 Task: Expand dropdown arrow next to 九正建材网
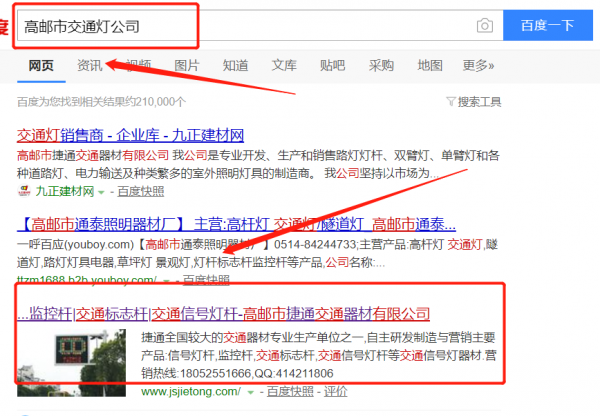point(101,190)
